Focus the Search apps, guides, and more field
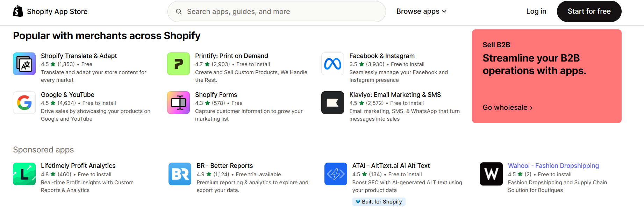644x214 pixels. (277, 12)
